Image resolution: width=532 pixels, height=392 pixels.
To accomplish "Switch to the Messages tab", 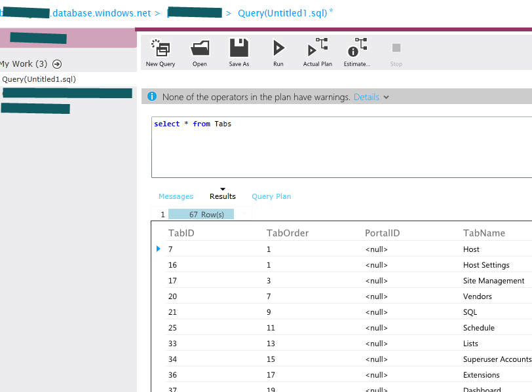I will tap(176, 196).
